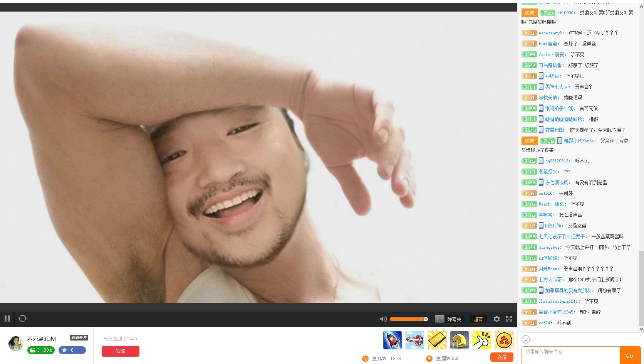This screenshot has height=364, width=644.
Task: Open user wc324 in the chat
Action: pyautogui.click(x=545, y=323)
